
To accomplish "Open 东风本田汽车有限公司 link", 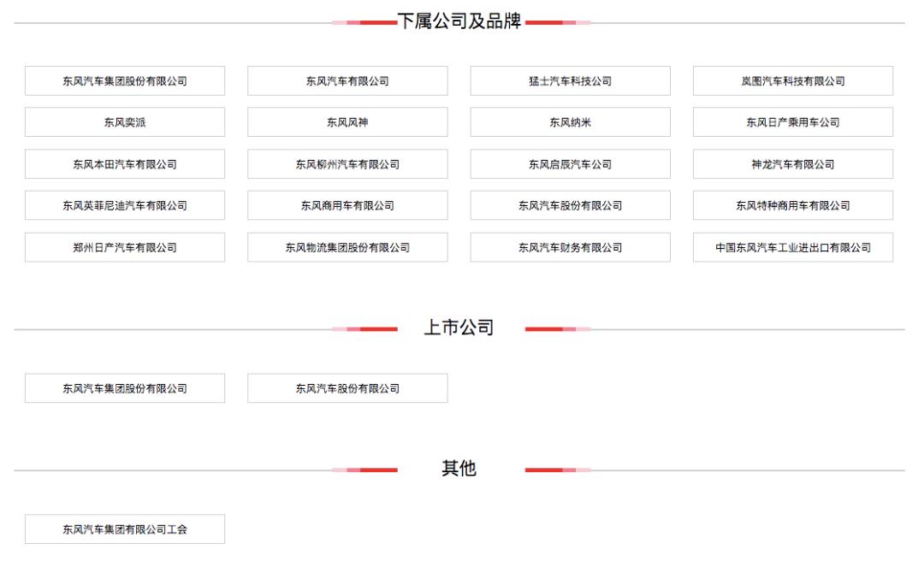I will [124, 163].
